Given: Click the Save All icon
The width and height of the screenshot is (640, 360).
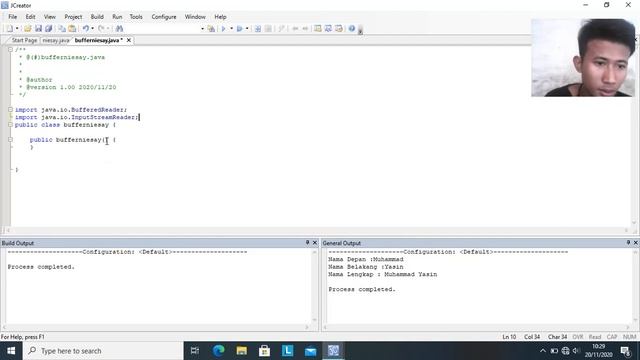Looking at the screenshot, I should pyautogui.click(x=49, y=29).
